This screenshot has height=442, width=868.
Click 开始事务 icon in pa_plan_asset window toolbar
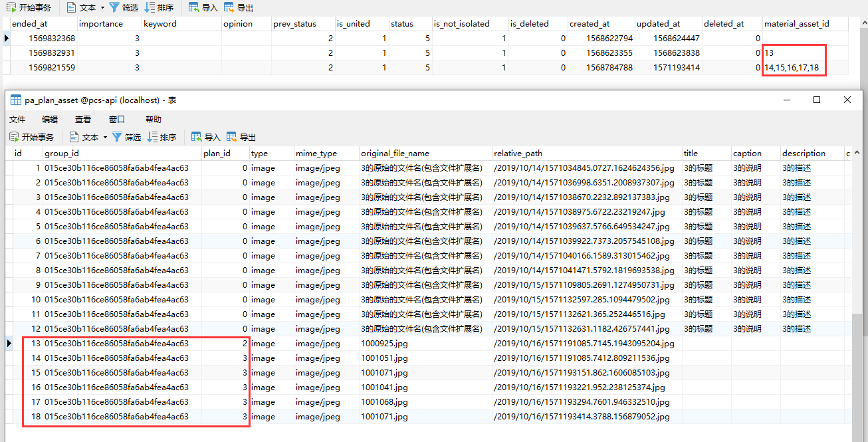pyautogui.click(x=14, y=137)
